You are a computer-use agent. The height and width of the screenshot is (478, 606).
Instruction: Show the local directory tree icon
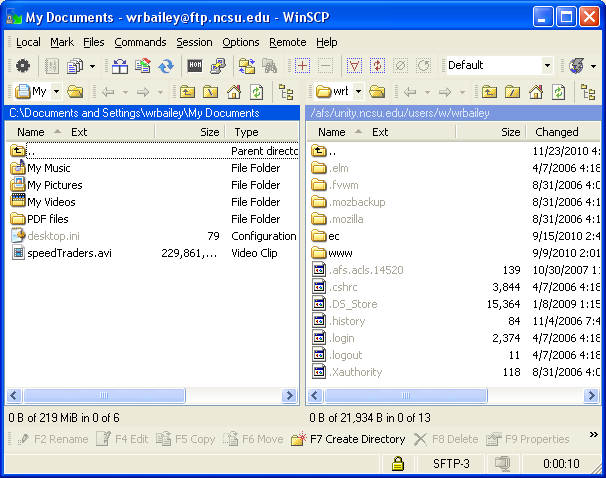[x=286, y=92]
